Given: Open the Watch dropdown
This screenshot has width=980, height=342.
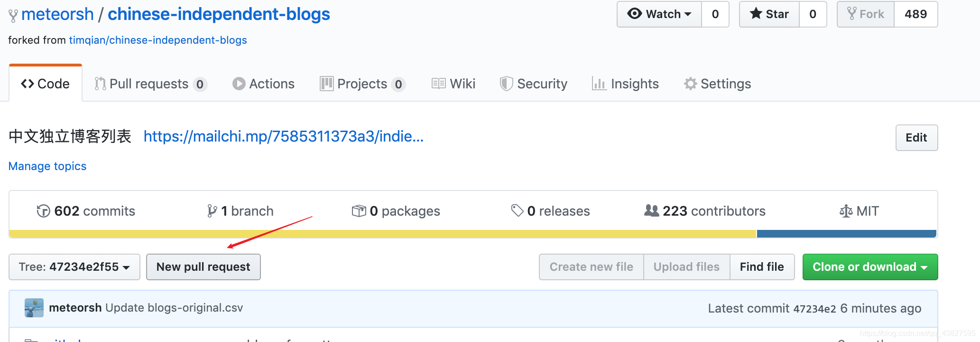Looking at the screenshot, I should [659, 14].
